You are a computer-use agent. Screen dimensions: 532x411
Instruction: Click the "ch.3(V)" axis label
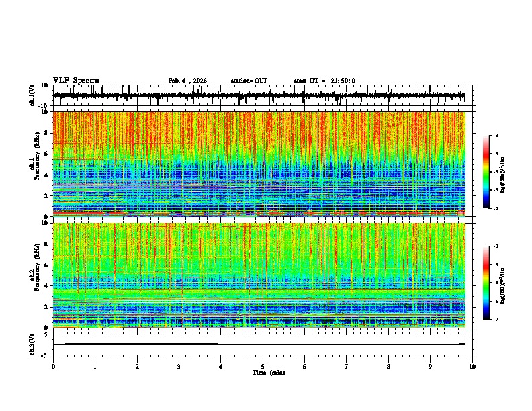pyautogui.click(x=32, y=345)
